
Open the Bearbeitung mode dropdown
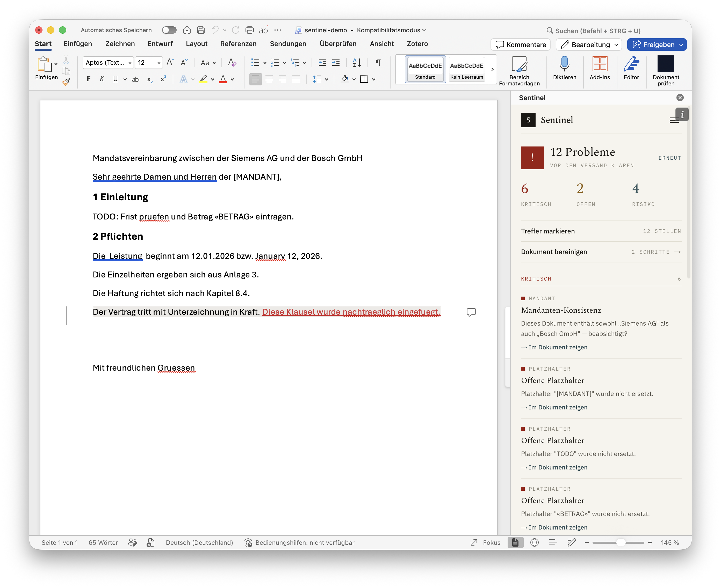click(x=589, y=45)
